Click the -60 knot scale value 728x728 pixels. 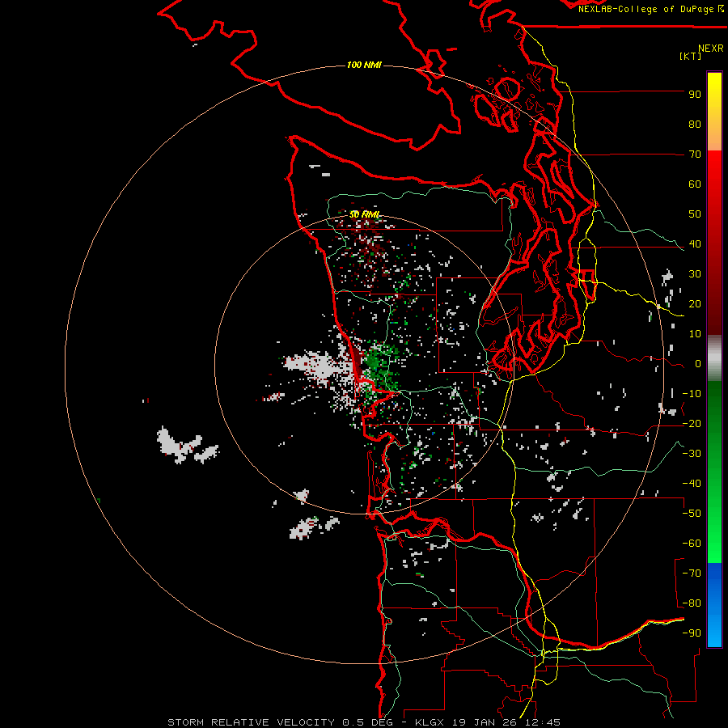[x=692, y=544]
